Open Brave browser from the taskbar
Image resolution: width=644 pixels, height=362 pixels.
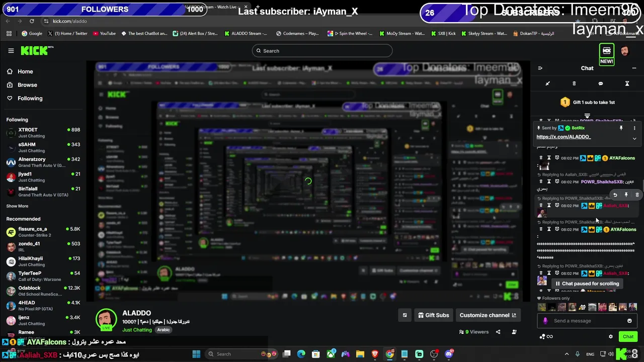375,354
